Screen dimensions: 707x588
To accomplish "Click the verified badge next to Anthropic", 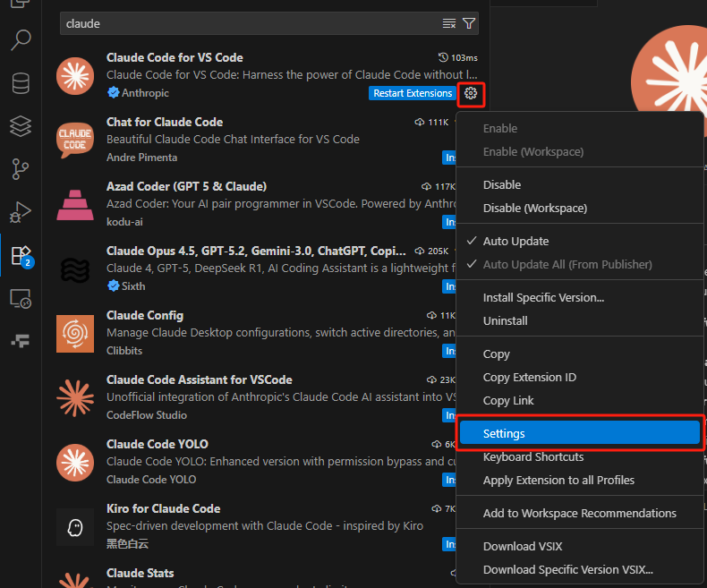I will point(113,92).
